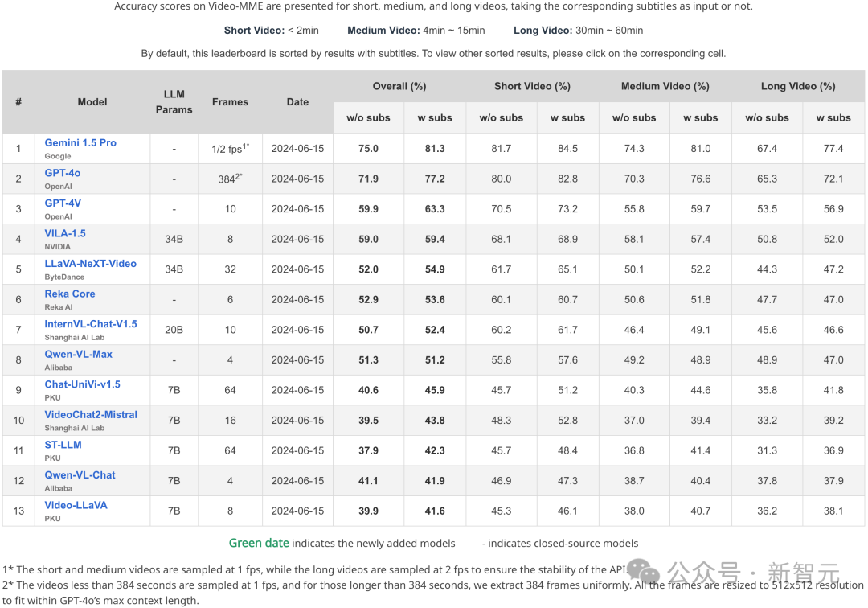The height and width of the screenshot is (608, 868).
Task: Sort by Long Video w/o subs column
Action: [767, 118]
